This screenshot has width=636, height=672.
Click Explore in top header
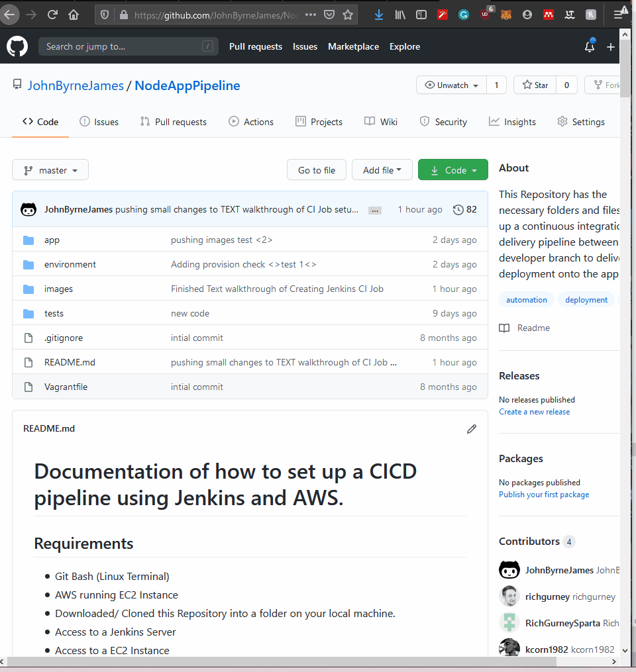[404, 46]
